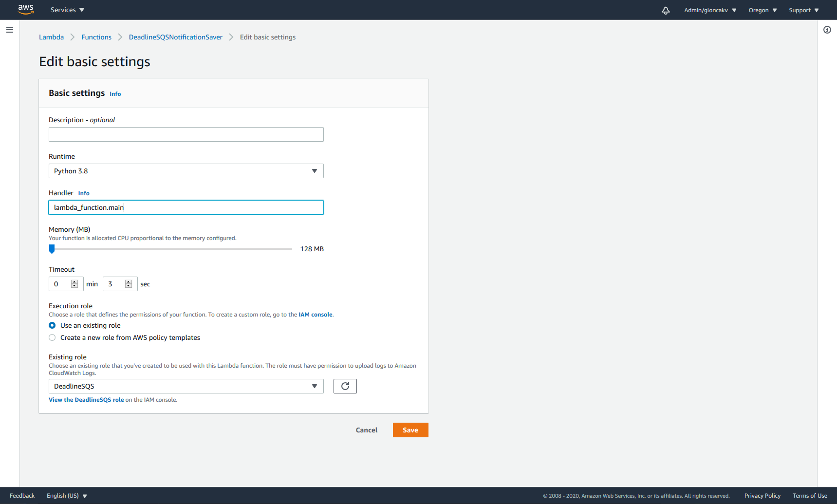Image resolution: width=837 pixels, height=504 pixels.
Task: Select Use an existing role option
Action: [x=52, y=325]
